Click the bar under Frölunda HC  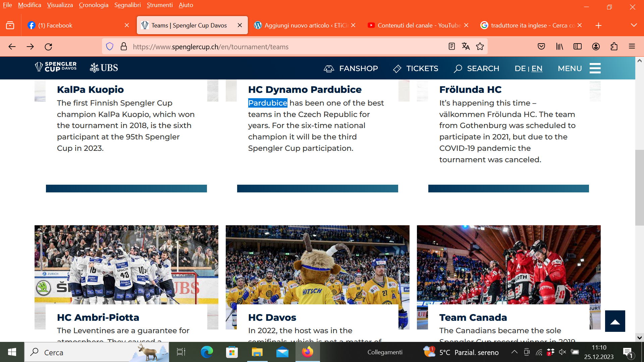[x=508, y=188]
